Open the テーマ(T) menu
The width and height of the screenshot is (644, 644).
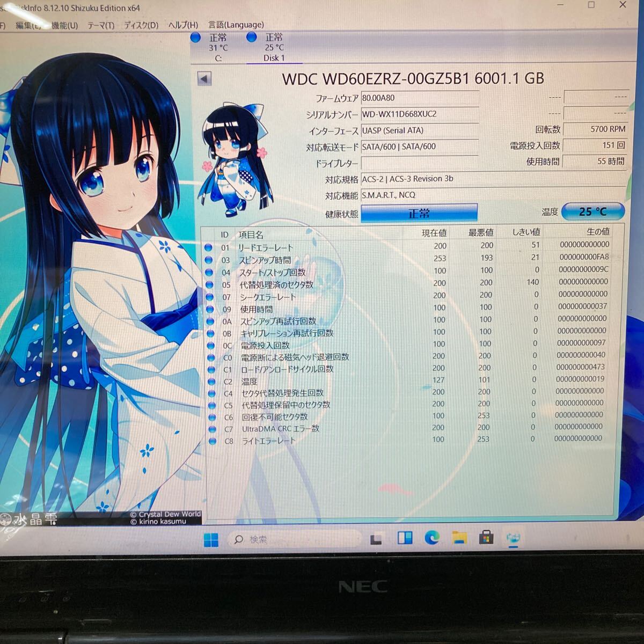point(101,25)
